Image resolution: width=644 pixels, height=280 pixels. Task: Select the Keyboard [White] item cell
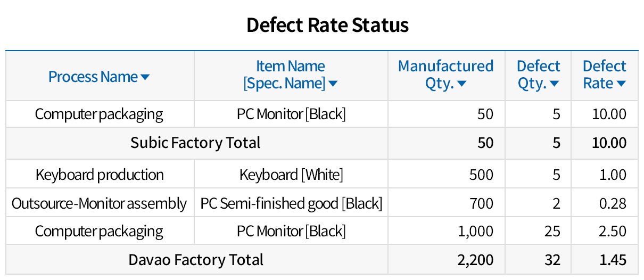pos(291,175)
